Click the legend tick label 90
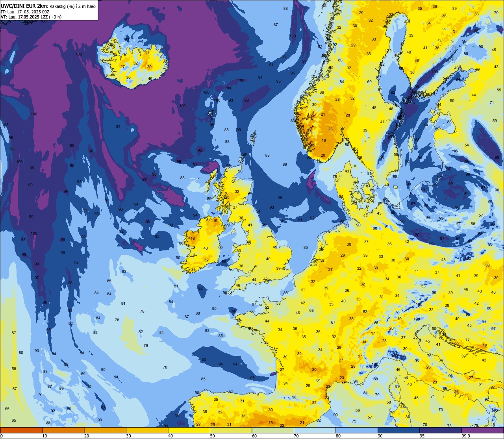 click(x=380, y=436)
